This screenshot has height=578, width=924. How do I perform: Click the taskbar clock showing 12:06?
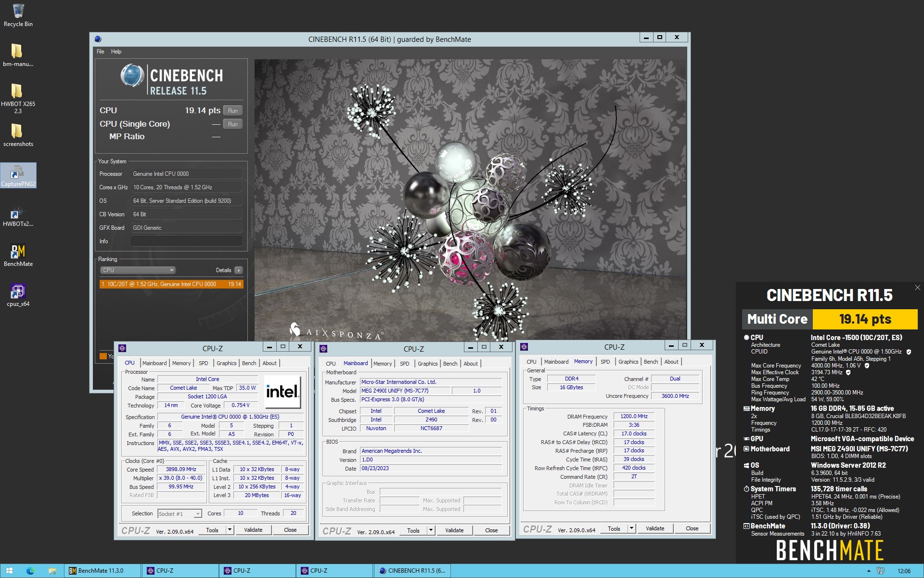pos(904,571)
